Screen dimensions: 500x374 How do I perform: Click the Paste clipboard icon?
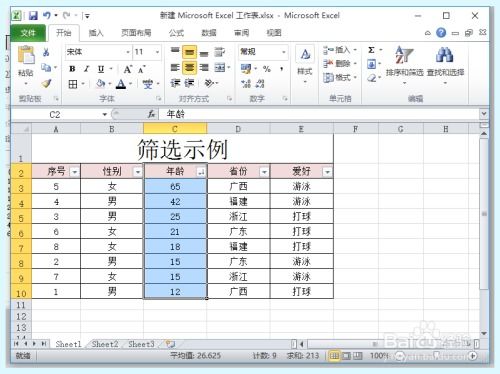[26, 55]
